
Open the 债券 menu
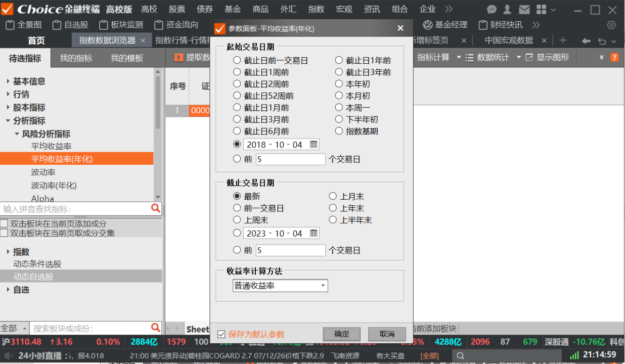click(205, 9)
